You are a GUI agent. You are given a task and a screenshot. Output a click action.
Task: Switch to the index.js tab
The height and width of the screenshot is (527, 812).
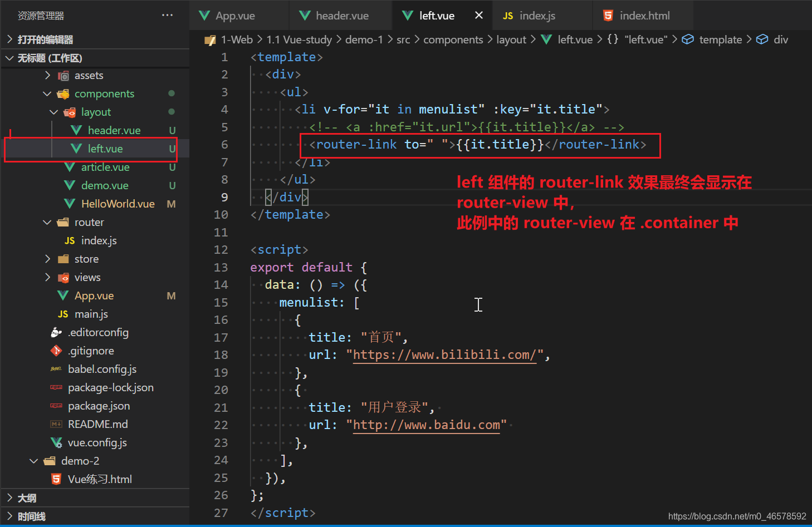(542, 16)
